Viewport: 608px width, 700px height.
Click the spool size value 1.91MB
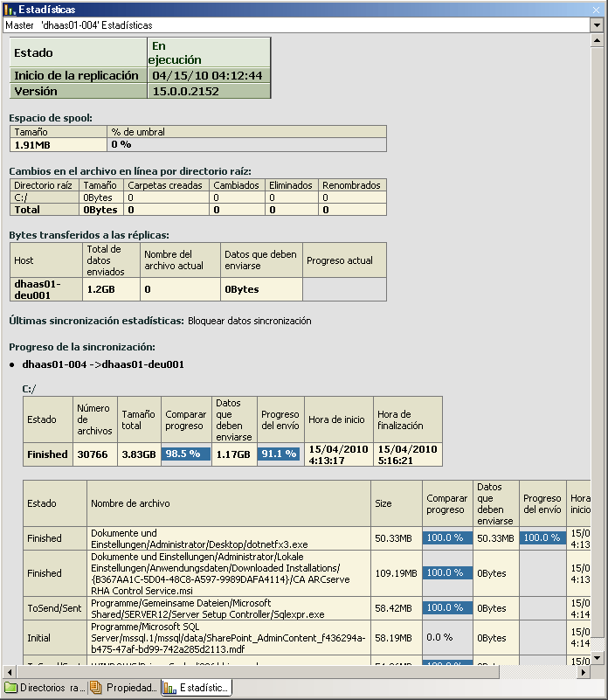(32, 145)
